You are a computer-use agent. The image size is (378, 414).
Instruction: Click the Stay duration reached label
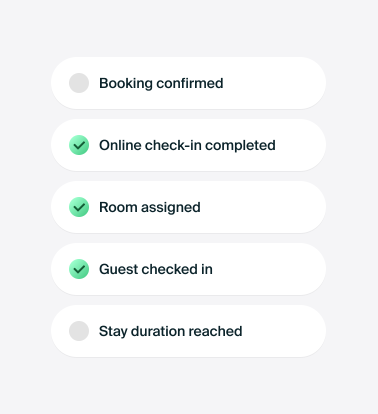tap(170, 331)
